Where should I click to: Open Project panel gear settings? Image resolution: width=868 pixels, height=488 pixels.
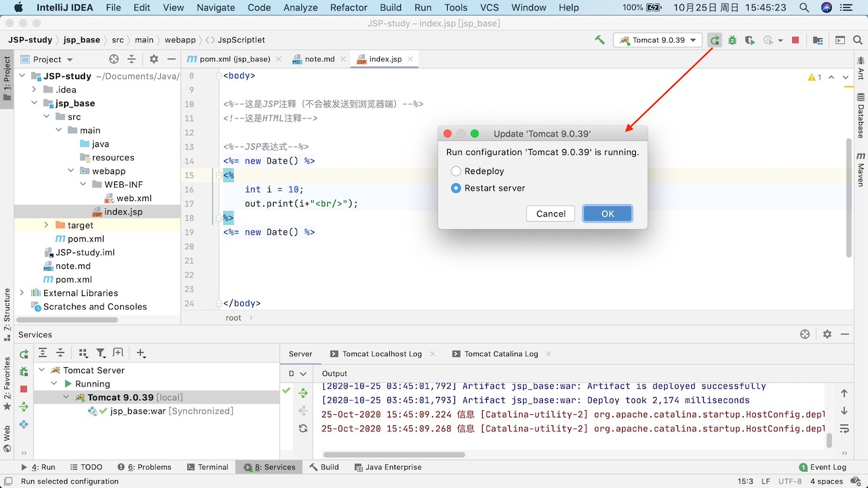[x=153, y=59]
